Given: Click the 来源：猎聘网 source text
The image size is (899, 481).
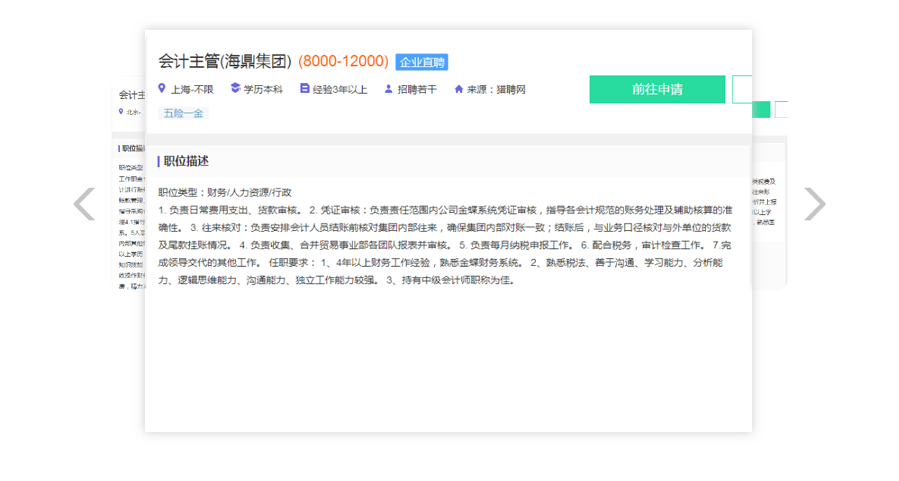Looking at the screenshot, I should [x=496, y=89].
